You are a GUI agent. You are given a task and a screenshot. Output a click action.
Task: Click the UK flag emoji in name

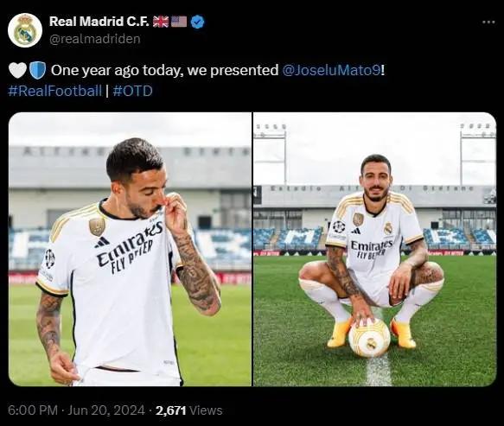[161, 22]
